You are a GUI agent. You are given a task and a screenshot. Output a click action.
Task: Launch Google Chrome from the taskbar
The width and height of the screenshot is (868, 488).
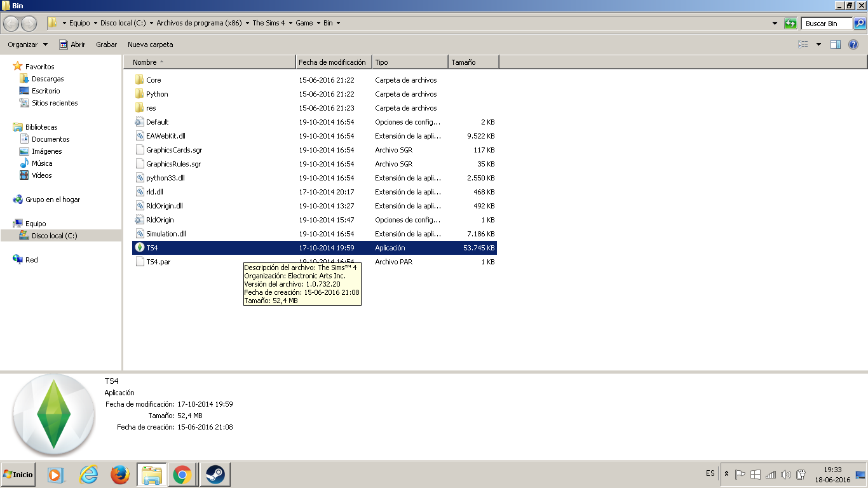click(182, 475)
